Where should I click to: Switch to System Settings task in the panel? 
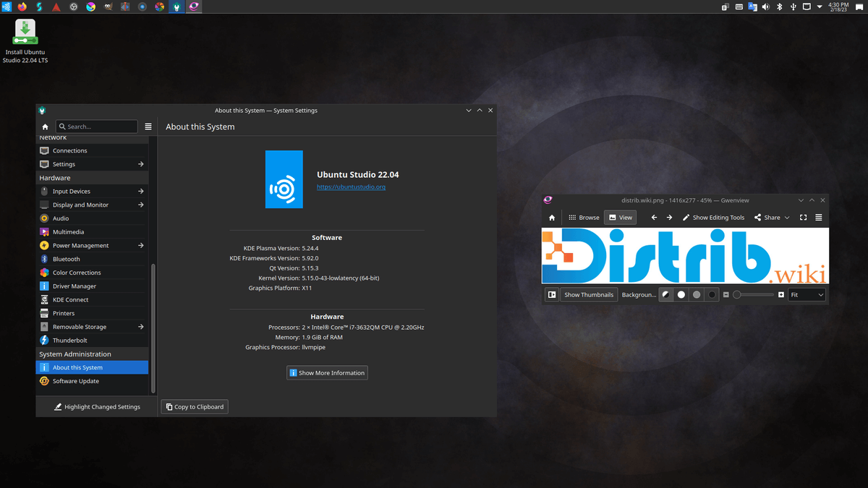[176, 7]
